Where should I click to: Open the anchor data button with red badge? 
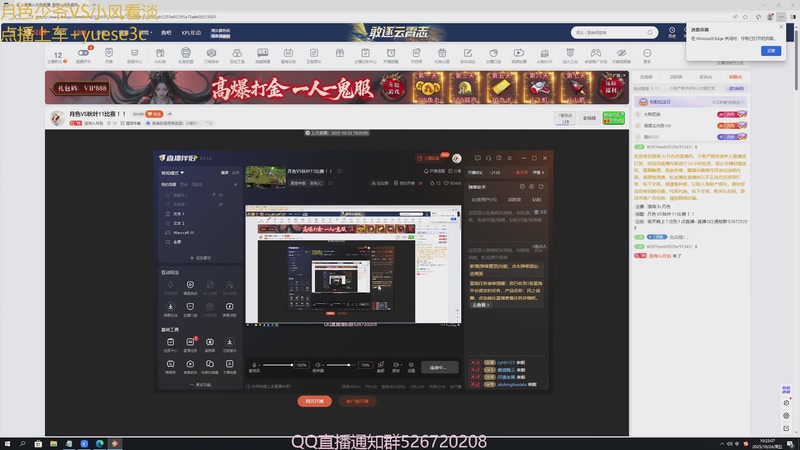tap(430, 158)
